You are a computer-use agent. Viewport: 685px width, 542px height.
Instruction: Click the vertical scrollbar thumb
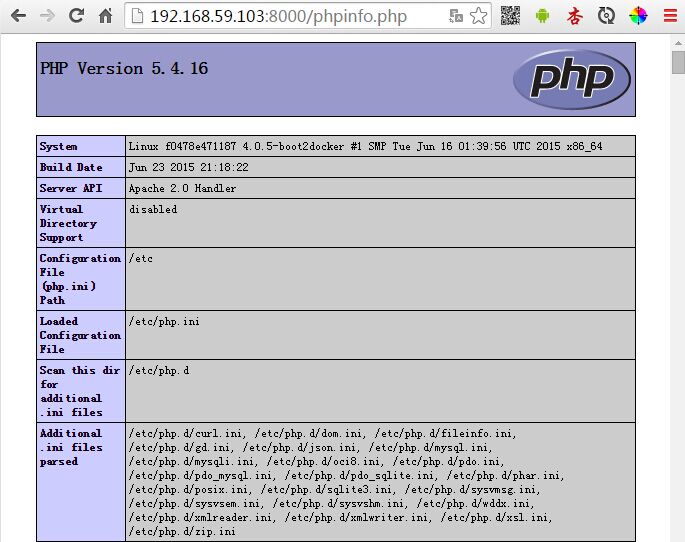tap(678, 62)
